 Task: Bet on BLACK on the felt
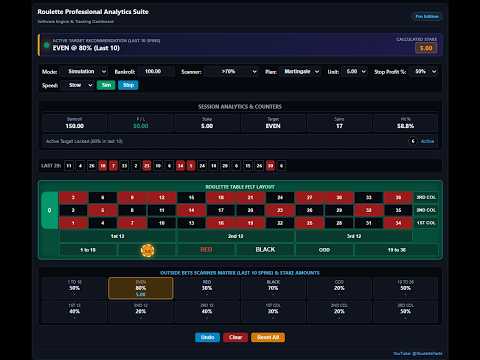[265, 250]
